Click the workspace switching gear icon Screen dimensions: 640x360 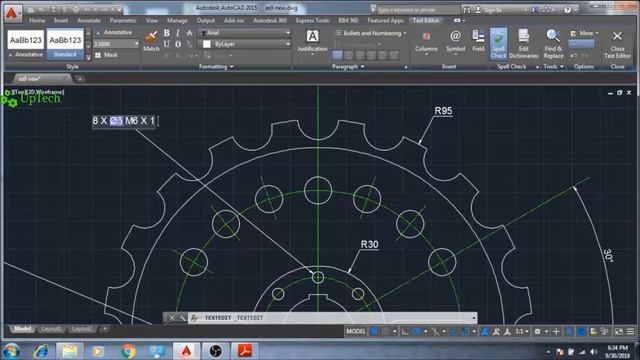[x=538, y=331]
